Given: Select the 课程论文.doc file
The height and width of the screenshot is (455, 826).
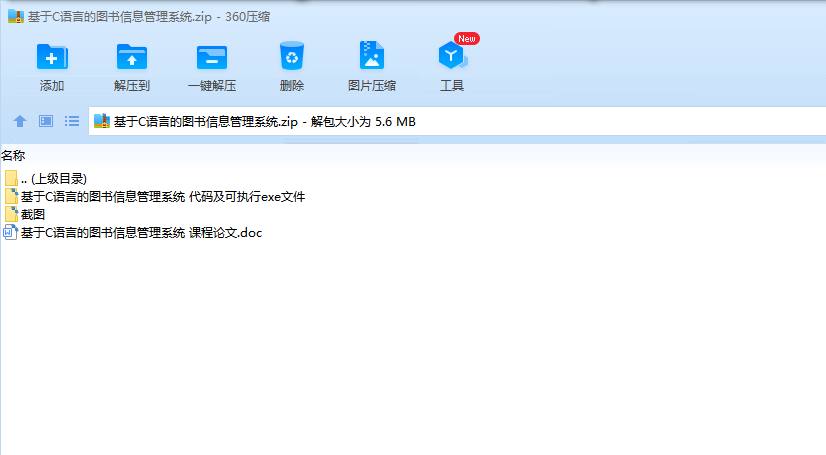Looking at the screenshot, I should tap(132, 232).
